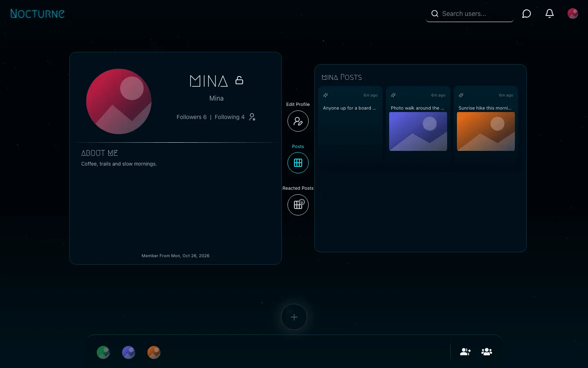
Task: Click the search magnifier icon
Action: [434, 13]
